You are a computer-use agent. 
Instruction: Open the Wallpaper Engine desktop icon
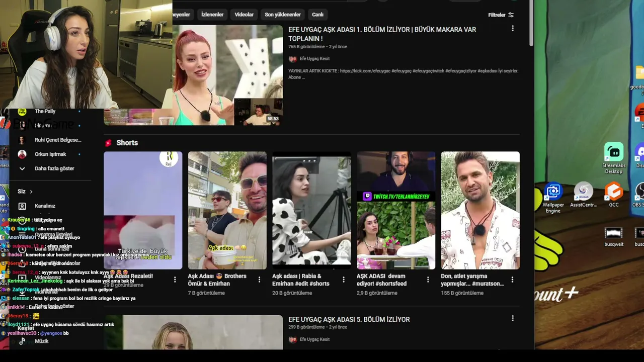[553, 198]
